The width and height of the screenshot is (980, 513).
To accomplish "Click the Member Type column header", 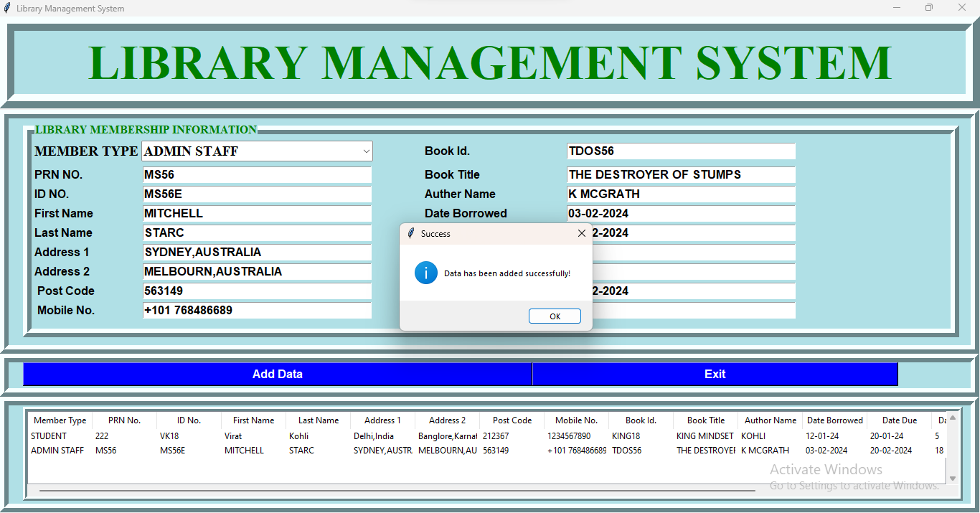I will pos(60,420).
